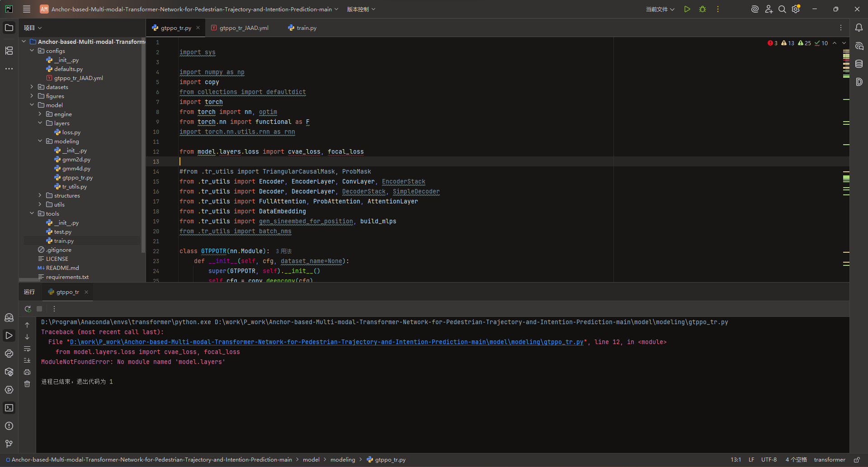
Task: Open More Actions beside the debug icon
Action: coord(718,9)
